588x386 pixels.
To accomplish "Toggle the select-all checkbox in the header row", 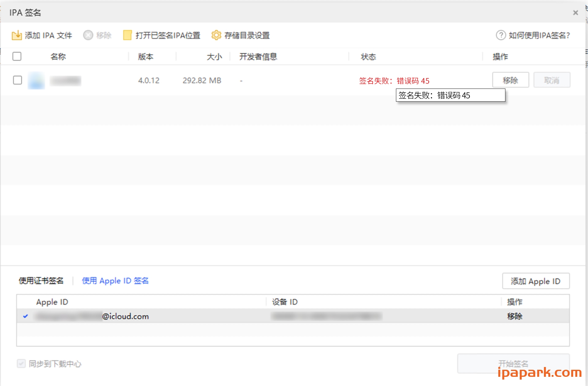I will (x=17, y=56).
